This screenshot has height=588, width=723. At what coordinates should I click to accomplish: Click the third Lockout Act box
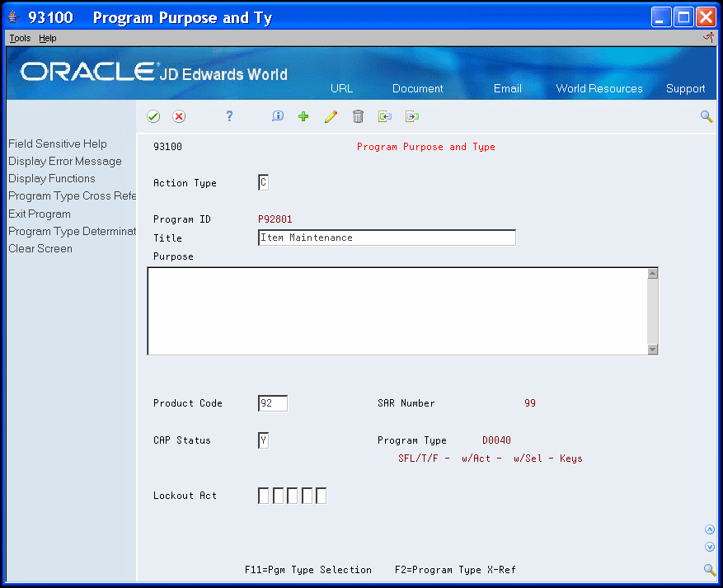[x=293, y=496]
